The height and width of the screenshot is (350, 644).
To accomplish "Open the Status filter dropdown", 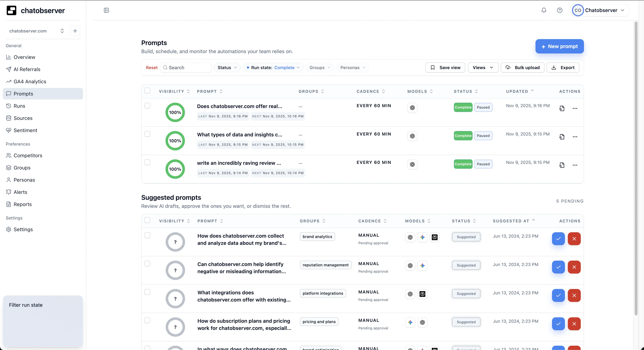I will tap(227, 67).
